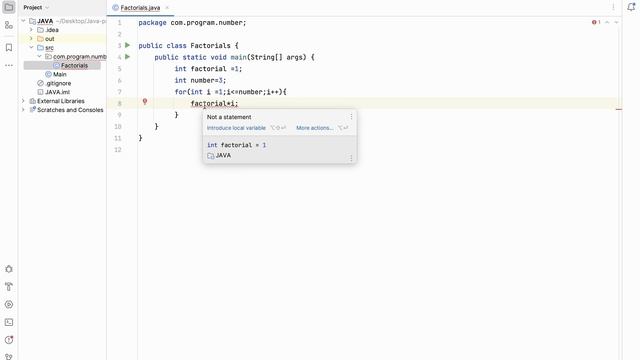The height and width of the screenshot is (360, 640).
Task: Show more tool windows ellipsis icon
Action: (x=9, y=65)
